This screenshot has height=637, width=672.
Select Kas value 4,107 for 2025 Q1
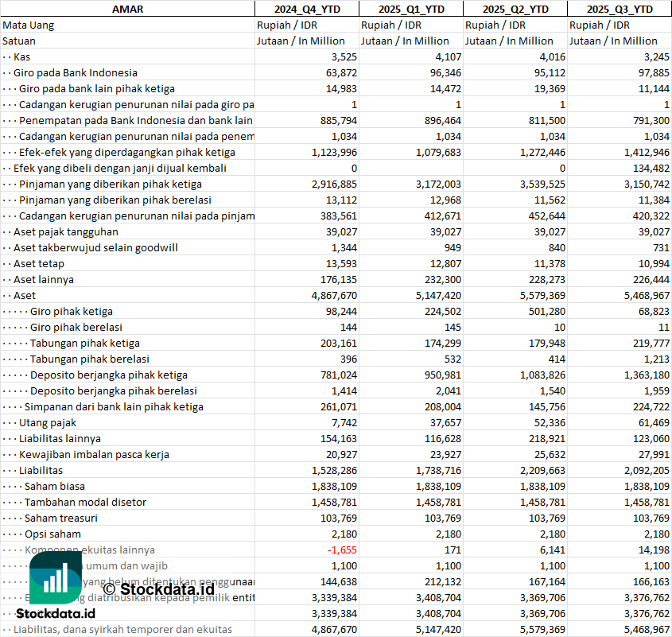coord(449,57)
